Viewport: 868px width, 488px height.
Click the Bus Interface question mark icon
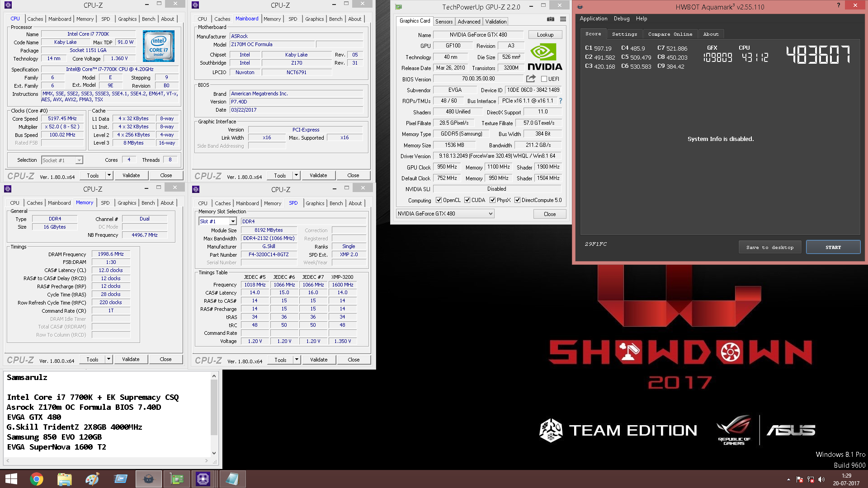click(561, 101)
